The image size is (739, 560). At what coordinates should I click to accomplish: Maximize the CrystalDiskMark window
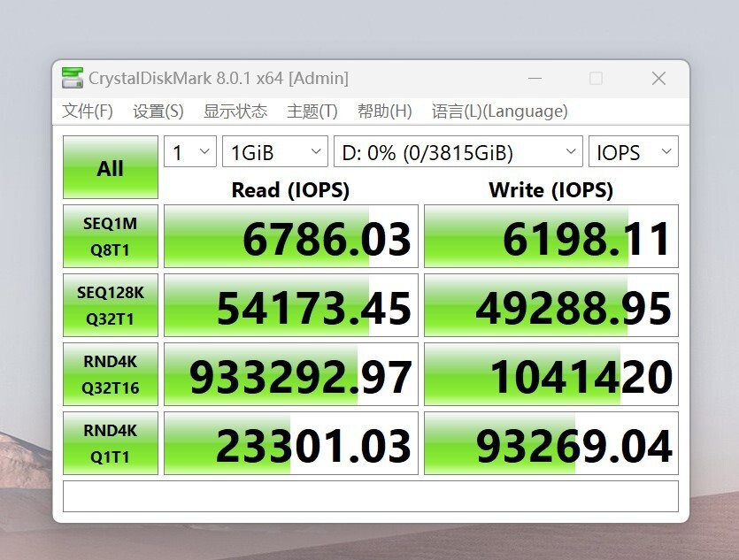click(x=596, y=78)
